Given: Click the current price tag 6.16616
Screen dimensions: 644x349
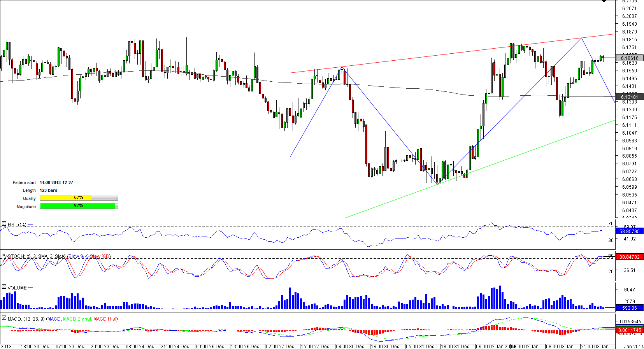Looking at the screenshot, I should click(630, 58).
